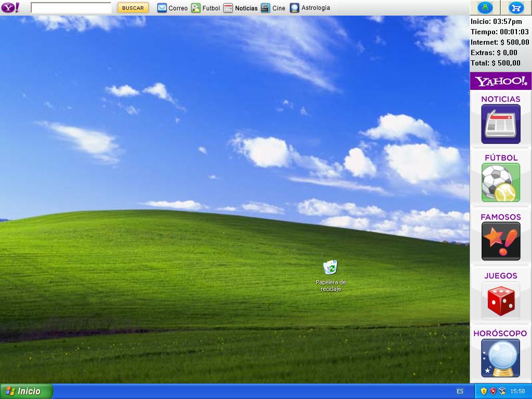
Task: Open the JUEGOS red dice tile
Action: click(x=501, y=300)
